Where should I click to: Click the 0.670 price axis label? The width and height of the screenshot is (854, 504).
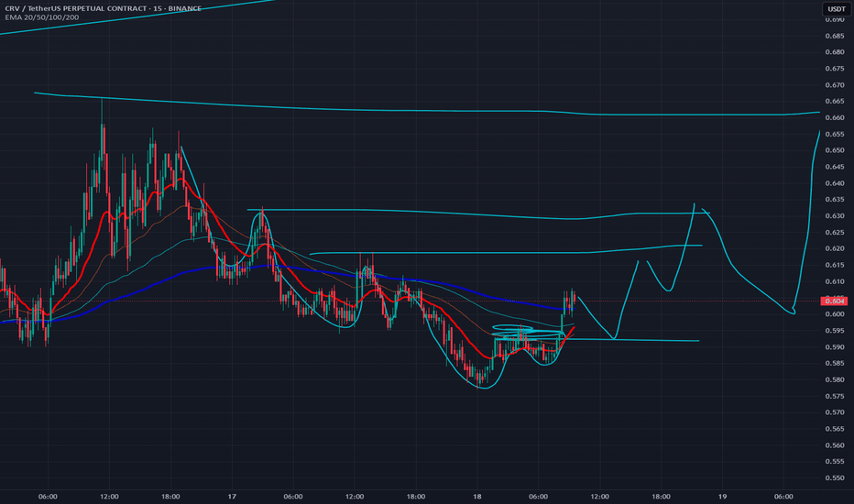click(x=835, y=85)
